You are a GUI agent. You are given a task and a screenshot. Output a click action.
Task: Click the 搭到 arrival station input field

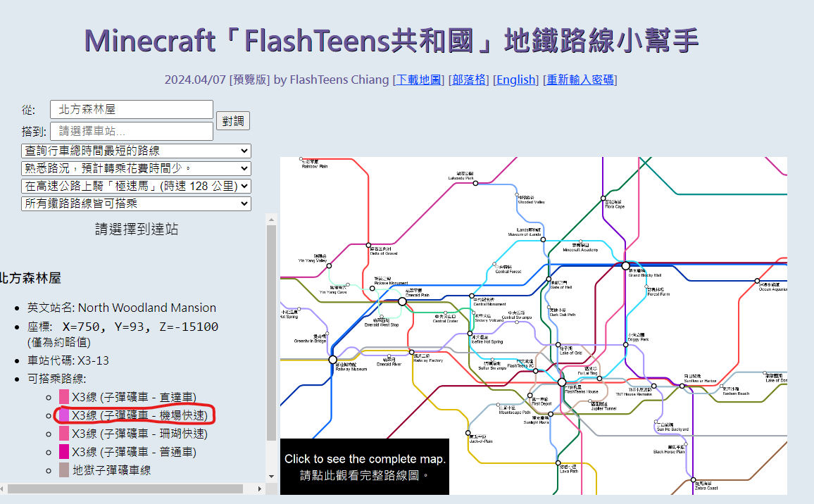[x=132, y=131]
